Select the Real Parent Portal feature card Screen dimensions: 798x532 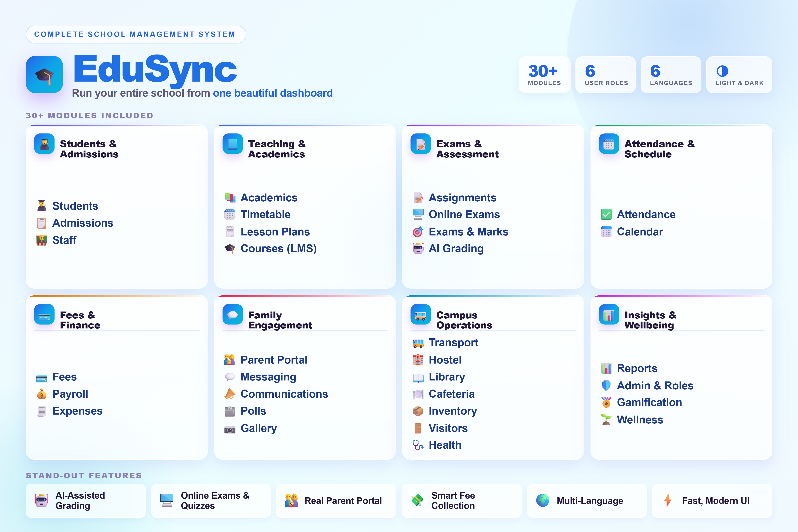click(336, 501)
